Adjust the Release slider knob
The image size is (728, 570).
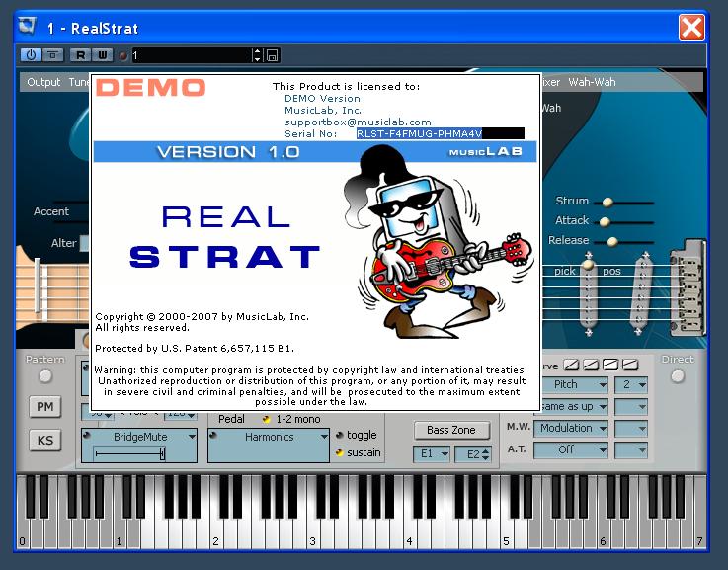(x=612, y=241)
